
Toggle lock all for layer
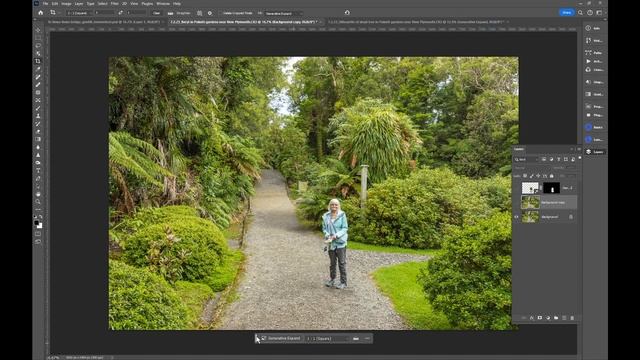(x=551, y=176)
